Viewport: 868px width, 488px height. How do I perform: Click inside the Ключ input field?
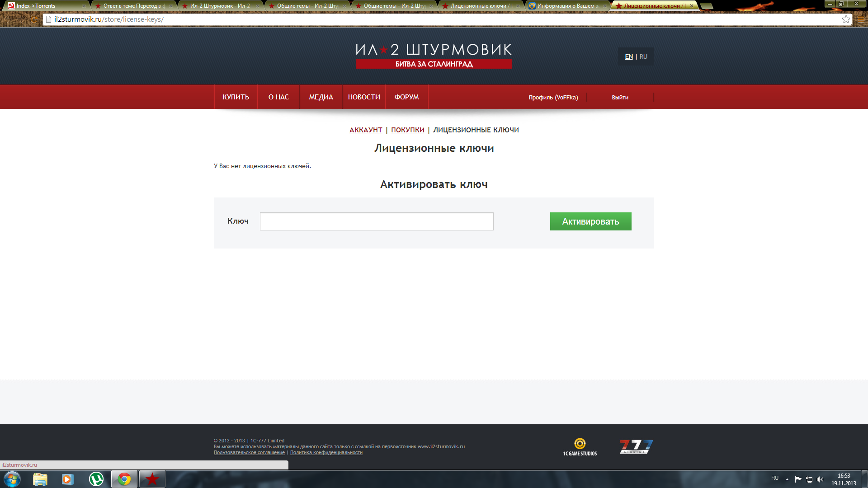click(x=376, y=221)
